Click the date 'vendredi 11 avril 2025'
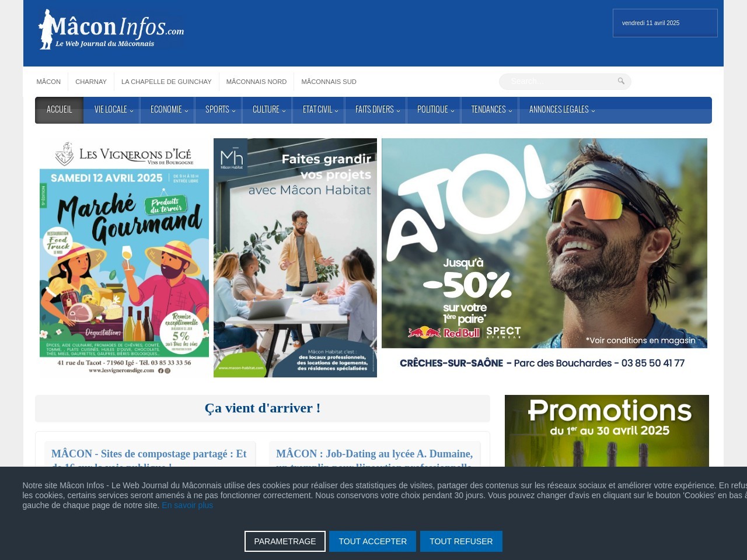 [651, 23]
